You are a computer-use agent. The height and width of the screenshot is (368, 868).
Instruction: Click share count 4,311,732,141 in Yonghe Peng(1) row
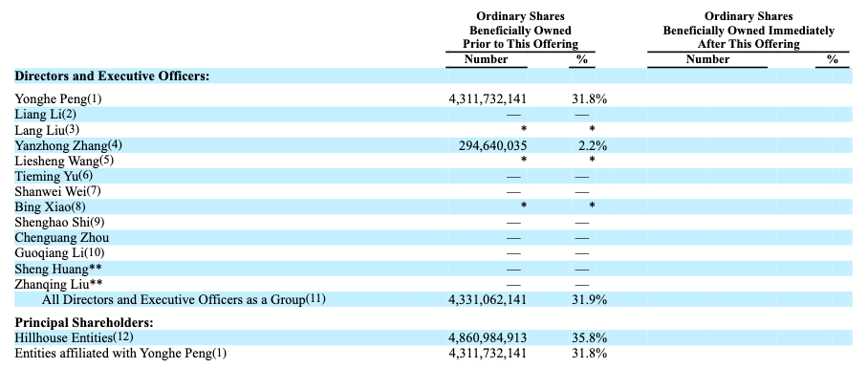(x=488, y=99)
